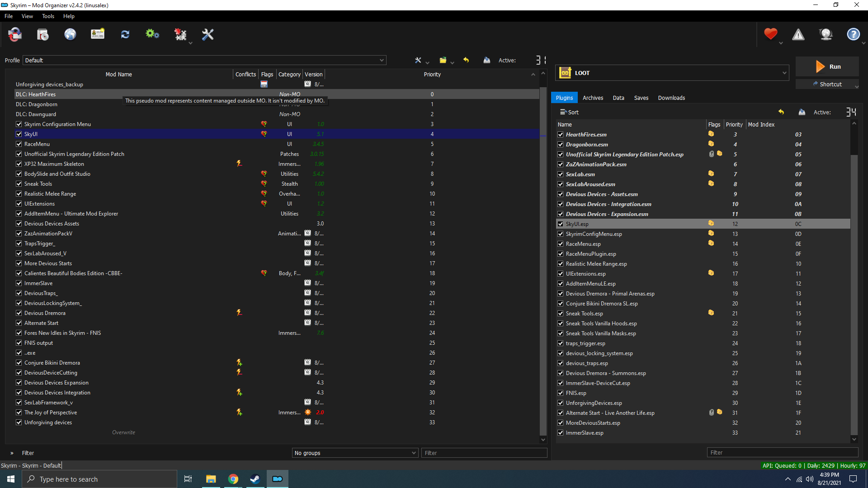Viewport: 868px width, 488px height.
Task: Open the File menu
Action: coord(9,16)
